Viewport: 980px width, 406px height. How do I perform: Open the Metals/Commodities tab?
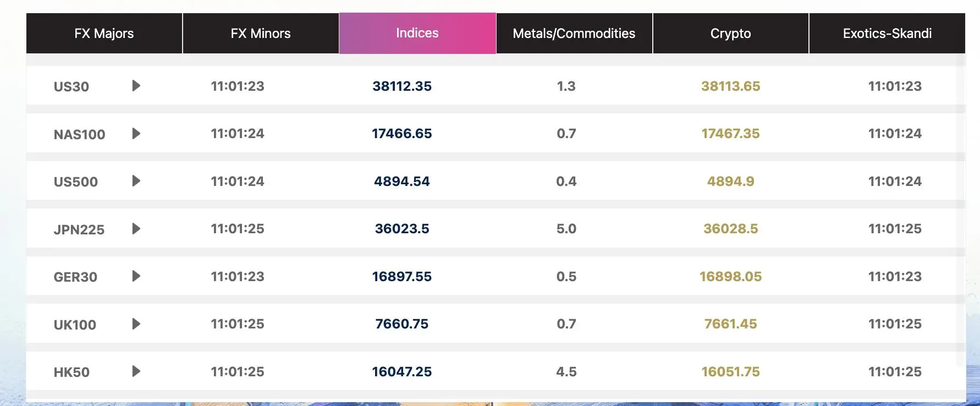(574, 34)
